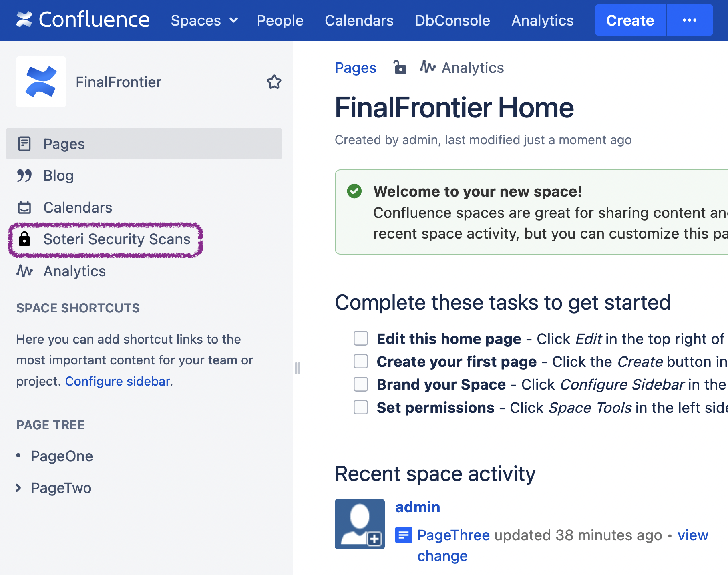Open the more options menu beside Create
This screenshot has height=575, width=728.
[x=689, y=20]
